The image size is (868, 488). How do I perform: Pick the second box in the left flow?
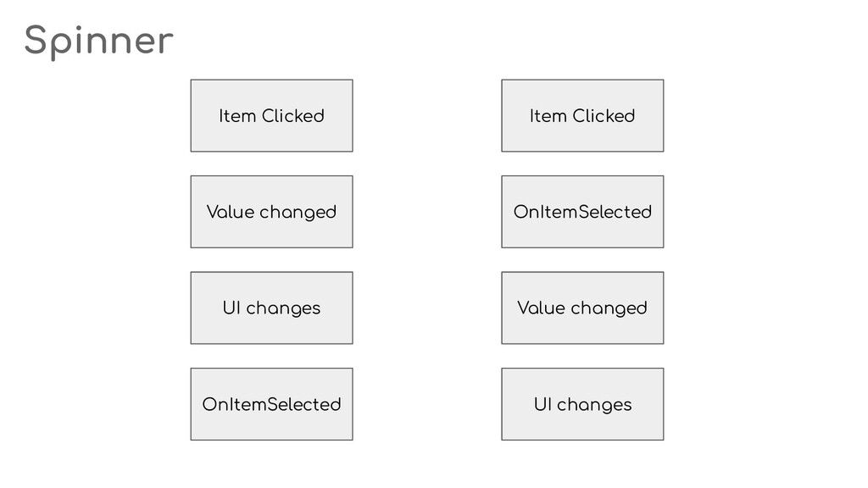(271, 212)
